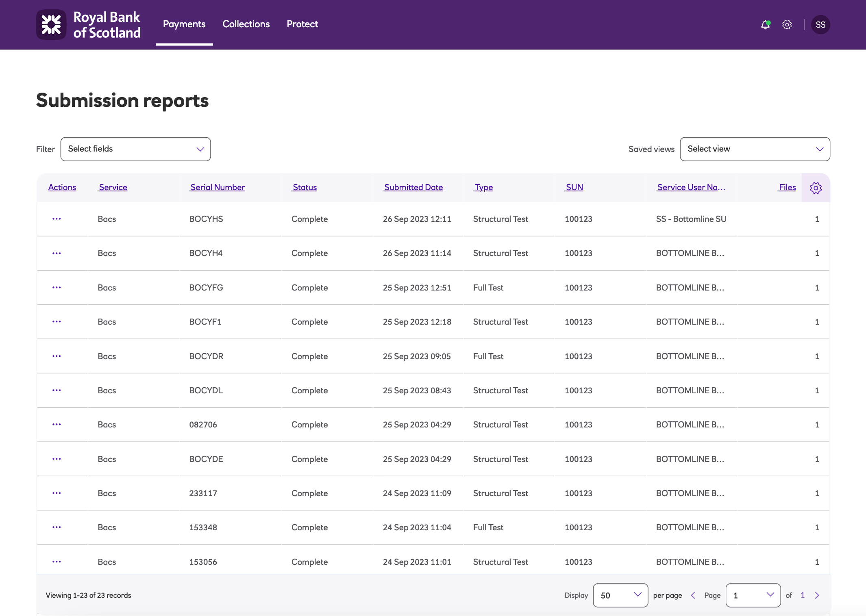Expand the Select view saved views dropdown
The image size is (866, 616).
[x=755, y=149]
